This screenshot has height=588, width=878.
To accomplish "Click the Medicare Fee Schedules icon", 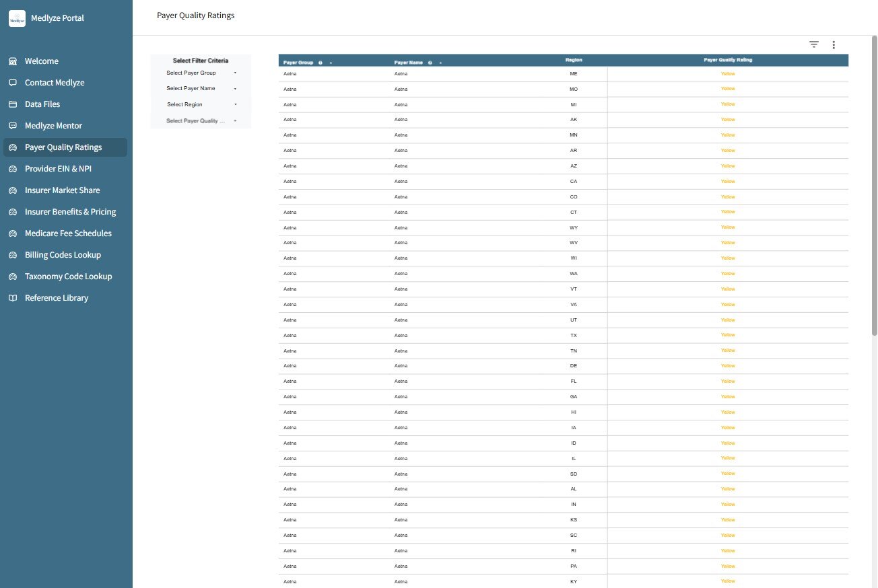I will tap(13, 233).
